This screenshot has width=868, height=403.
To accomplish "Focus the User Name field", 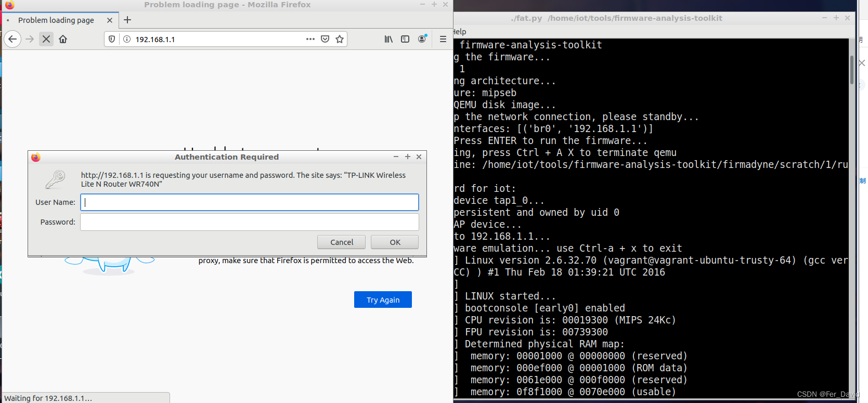I will click(250, 202).
